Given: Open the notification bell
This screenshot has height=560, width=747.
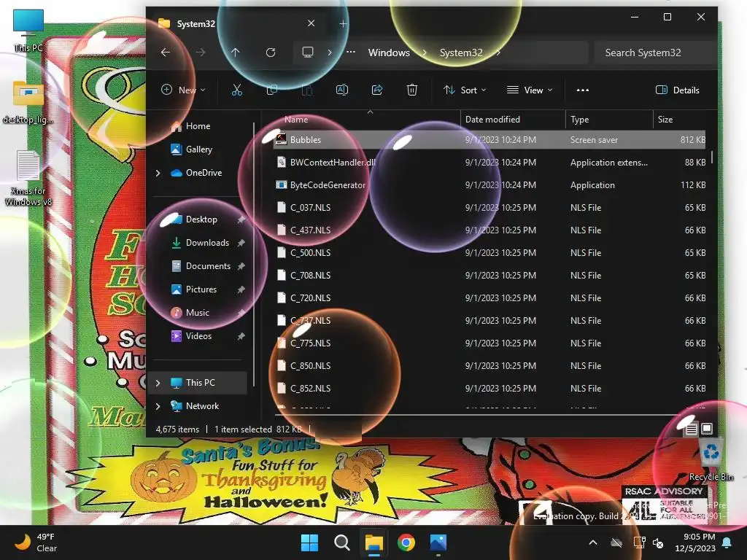Looking at the screenshot, I should coord(727,542).
